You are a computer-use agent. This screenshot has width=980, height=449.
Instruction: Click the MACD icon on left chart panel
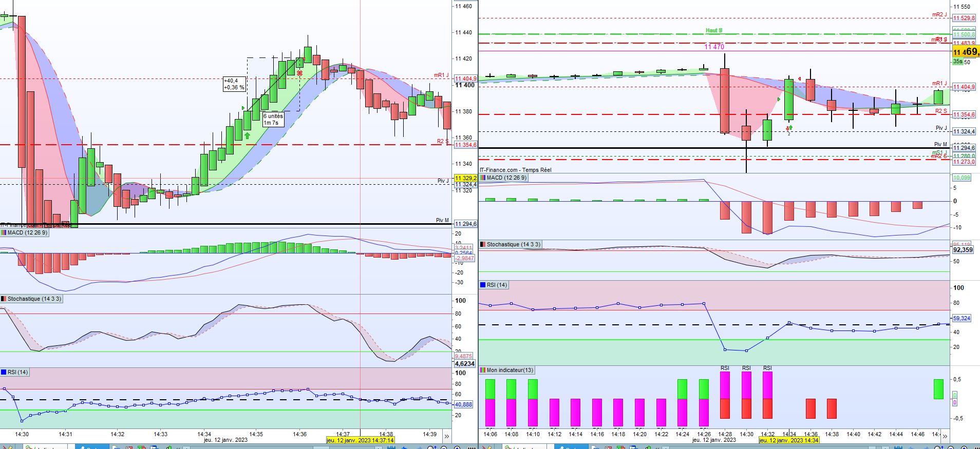pyautogui.click(x=4, y=232)
